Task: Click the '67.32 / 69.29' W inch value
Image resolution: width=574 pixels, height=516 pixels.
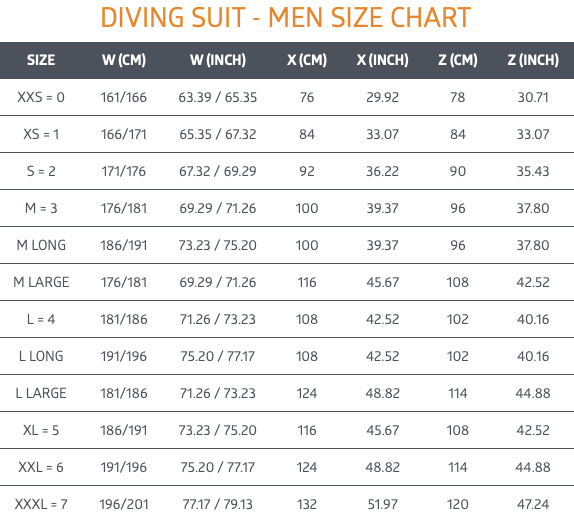Action: (x=218, y=171)
